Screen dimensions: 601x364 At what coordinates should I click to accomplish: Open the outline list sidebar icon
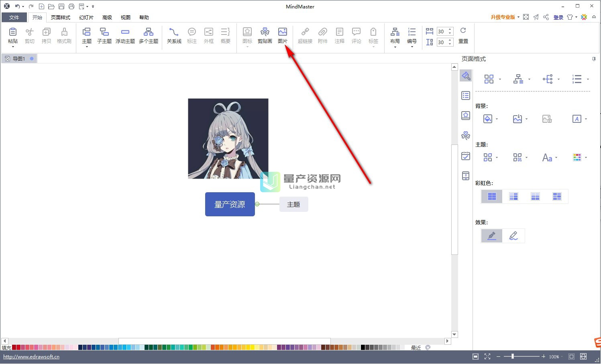click(466, 96)
